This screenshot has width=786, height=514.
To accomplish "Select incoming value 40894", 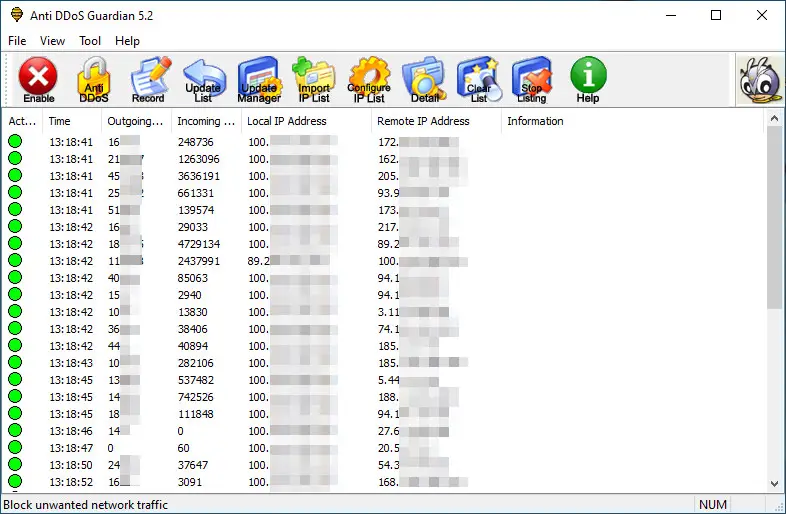I will click(192, 346).
